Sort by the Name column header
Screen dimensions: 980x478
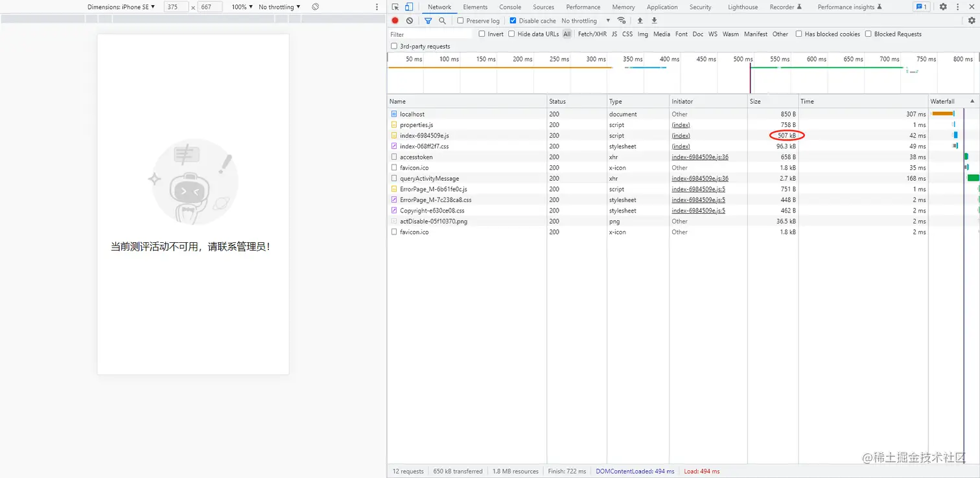467,102
